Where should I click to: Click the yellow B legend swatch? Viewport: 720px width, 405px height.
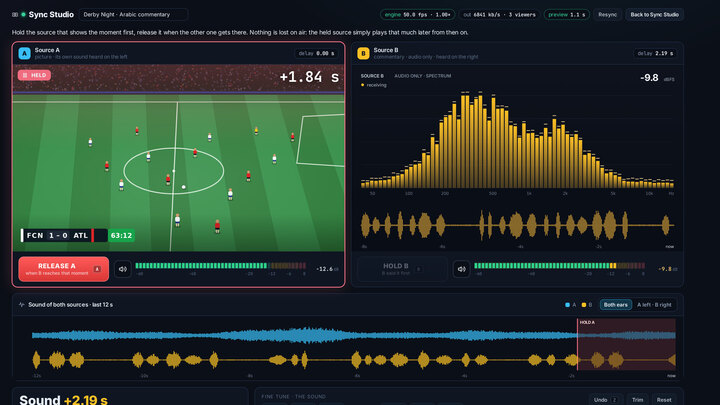(x=584, y=305)
